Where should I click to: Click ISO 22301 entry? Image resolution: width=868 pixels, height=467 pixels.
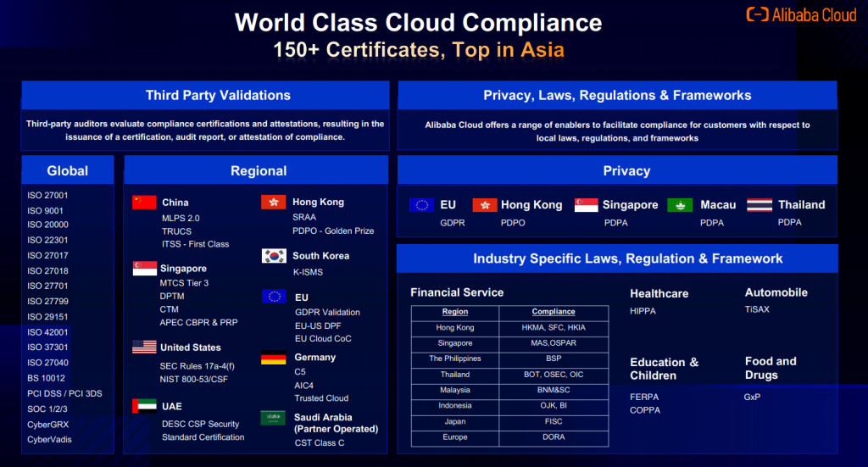tap(47, 240)
